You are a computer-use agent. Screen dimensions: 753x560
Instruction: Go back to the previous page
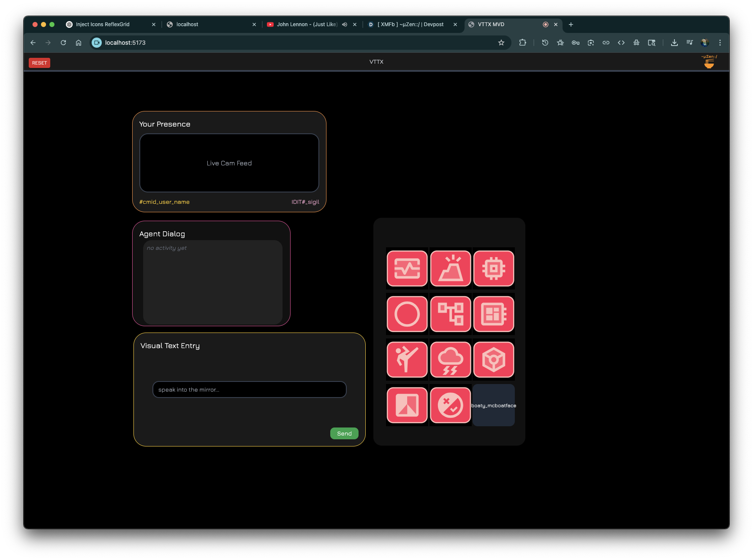(x=33, y=43)
